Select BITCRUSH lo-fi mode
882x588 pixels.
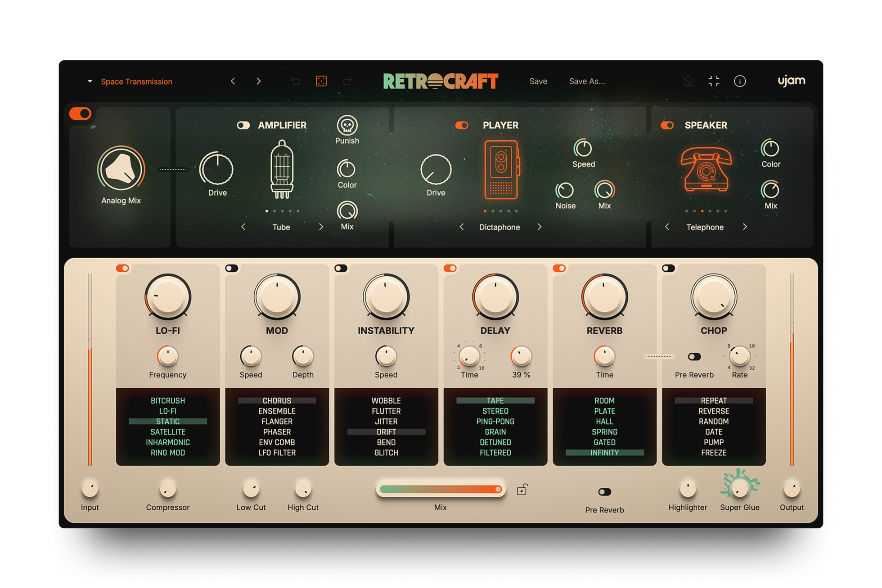167,400
